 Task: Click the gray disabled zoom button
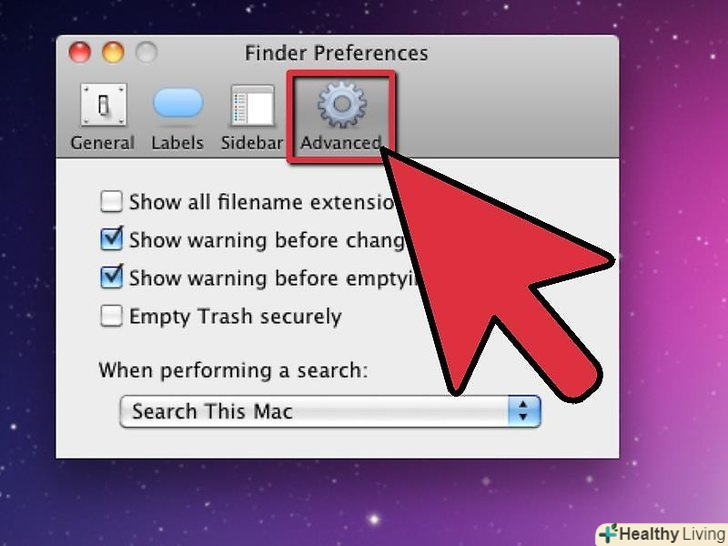[146, 52]
